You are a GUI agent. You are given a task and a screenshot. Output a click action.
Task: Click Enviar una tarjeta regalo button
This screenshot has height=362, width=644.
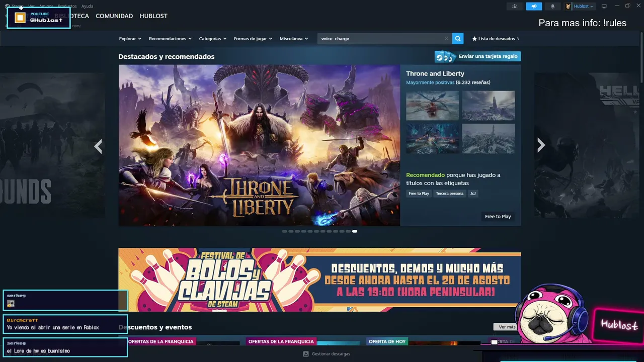pos(477,56)
